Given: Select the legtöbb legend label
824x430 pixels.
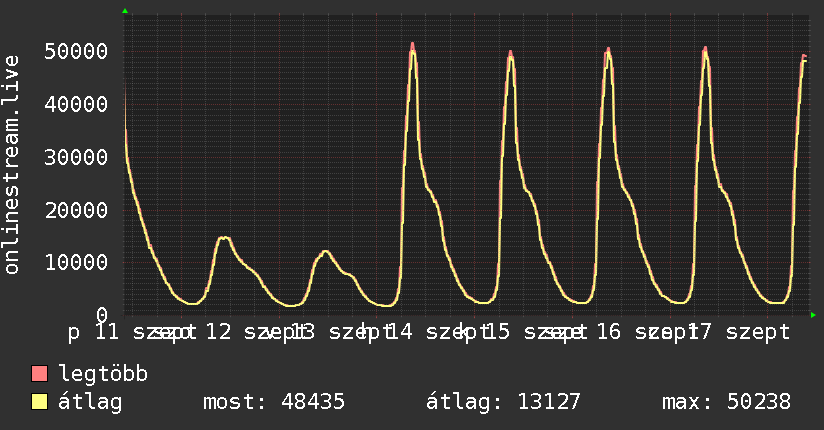Looking at the screenshot, I should [103, 374].
